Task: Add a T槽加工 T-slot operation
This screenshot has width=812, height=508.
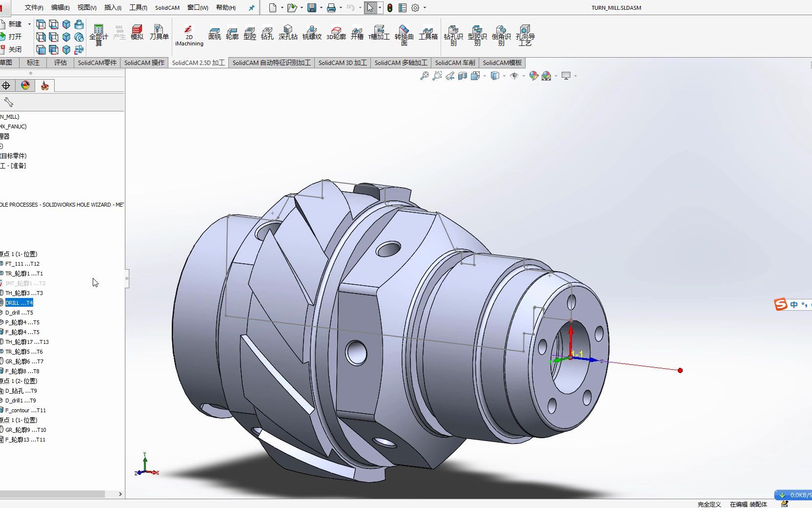Action: [379, 32]
